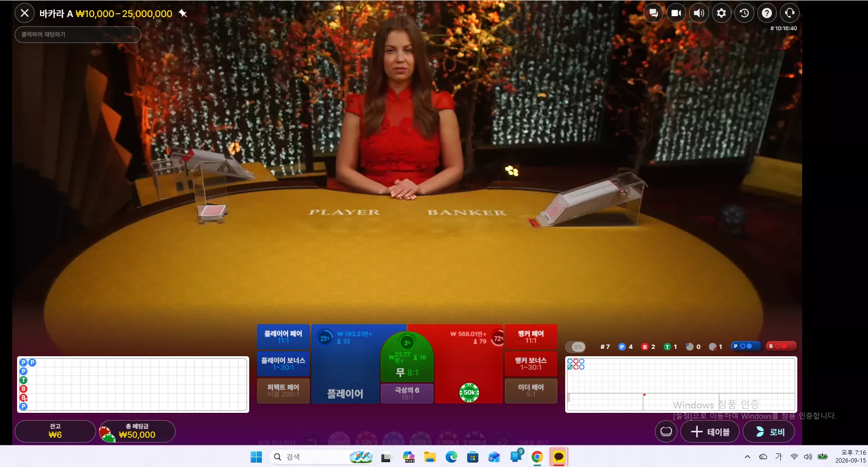The height and width of the screenshot is (467, 868).
Task: Show hidden icons chevron in system tray
Action: (747, 457)
